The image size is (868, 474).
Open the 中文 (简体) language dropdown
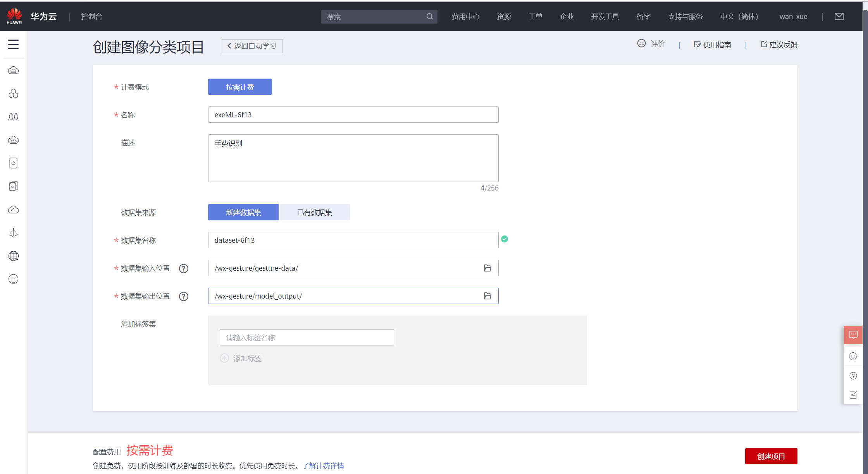[x=739, y=16]
